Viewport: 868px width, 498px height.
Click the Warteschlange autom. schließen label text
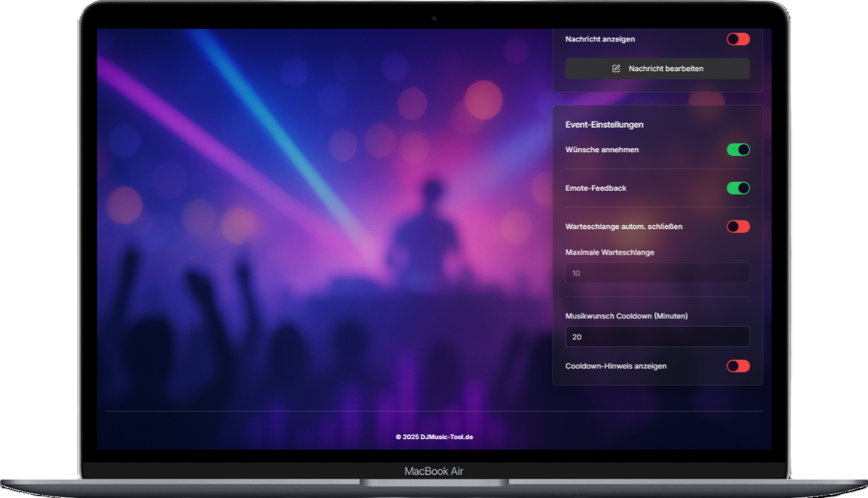tap(623, 227)
